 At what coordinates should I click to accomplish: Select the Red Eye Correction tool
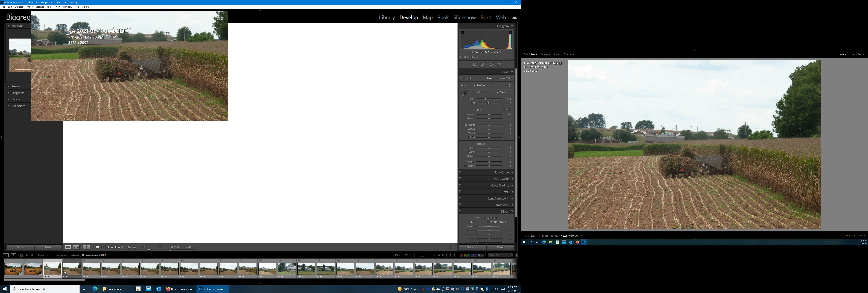(492, 65)
